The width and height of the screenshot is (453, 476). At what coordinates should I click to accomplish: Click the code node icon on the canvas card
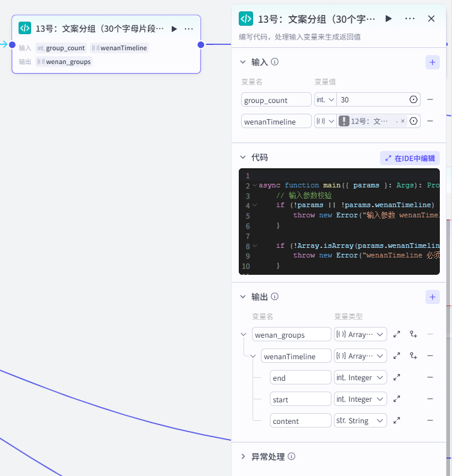[x=25, y=28]
